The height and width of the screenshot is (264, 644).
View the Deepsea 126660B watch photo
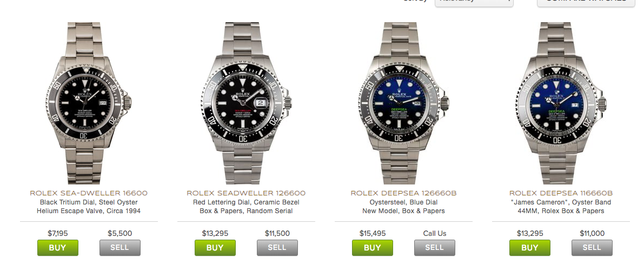point(403,103)
